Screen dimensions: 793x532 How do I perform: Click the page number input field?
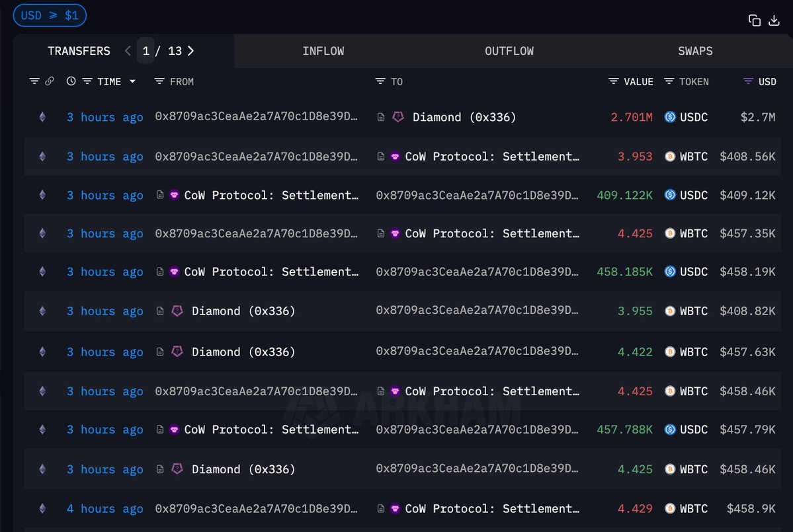146,51
